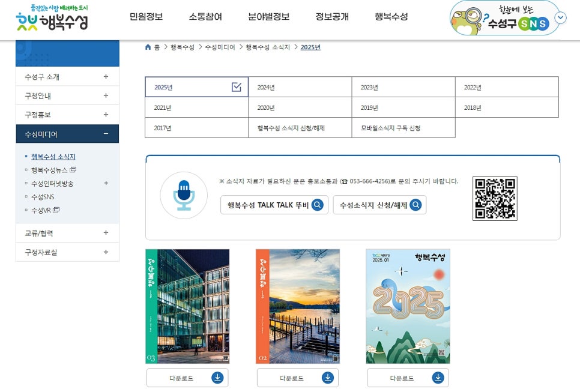Image resolution: width=580 pixels, height=392 pixels.
Task: Click the new-window icon beside 행복수성뉴스
Action: click(x=73, y=170)
